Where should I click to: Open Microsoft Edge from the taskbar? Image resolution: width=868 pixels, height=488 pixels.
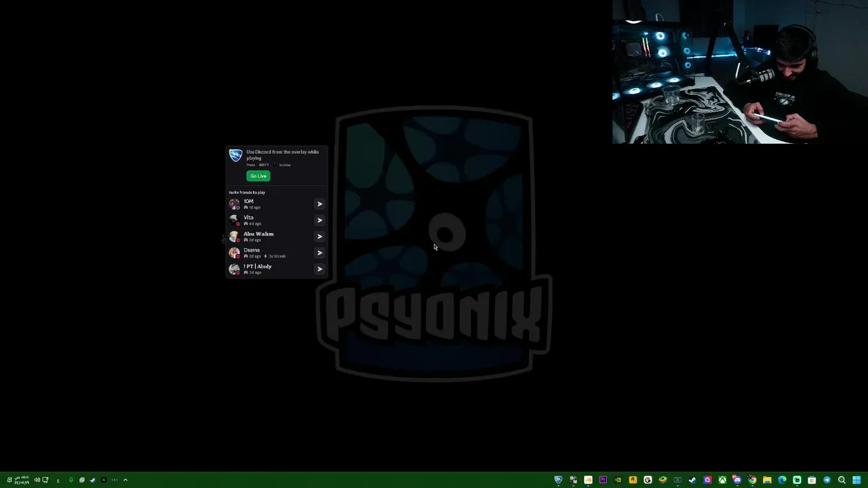pos(782,480)
